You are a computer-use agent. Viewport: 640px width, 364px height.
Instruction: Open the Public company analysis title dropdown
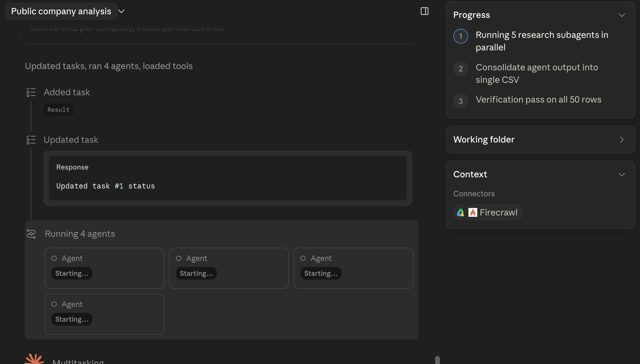click(x=122, y=11)
